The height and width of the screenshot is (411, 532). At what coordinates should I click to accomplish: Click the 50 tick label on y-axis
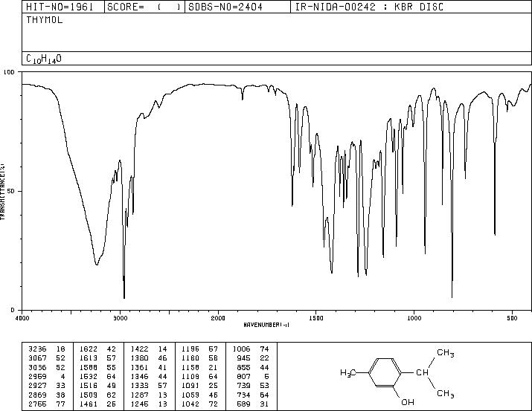11,191
